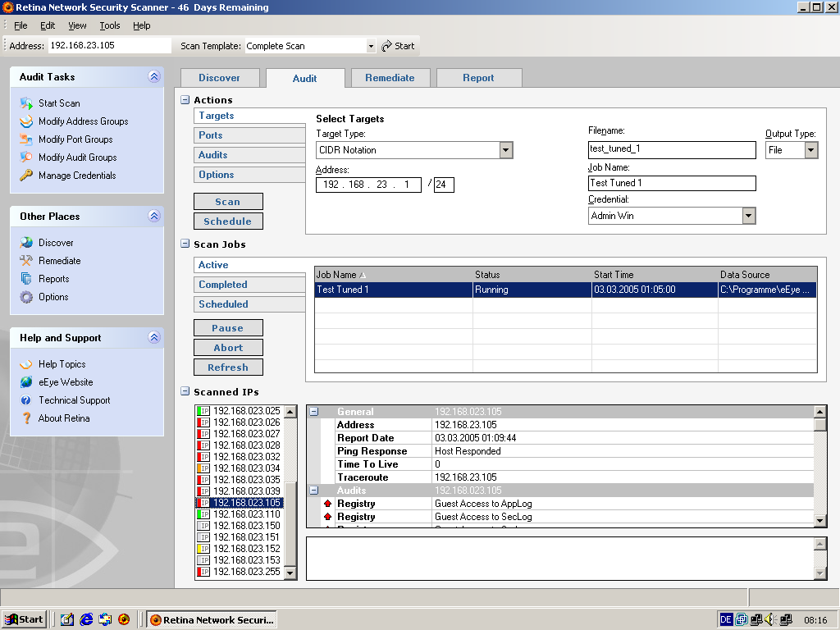Click the Technical Support question icon
This screenshot has height=630, width=840.
pyautogui.click(x=26, y=400)
